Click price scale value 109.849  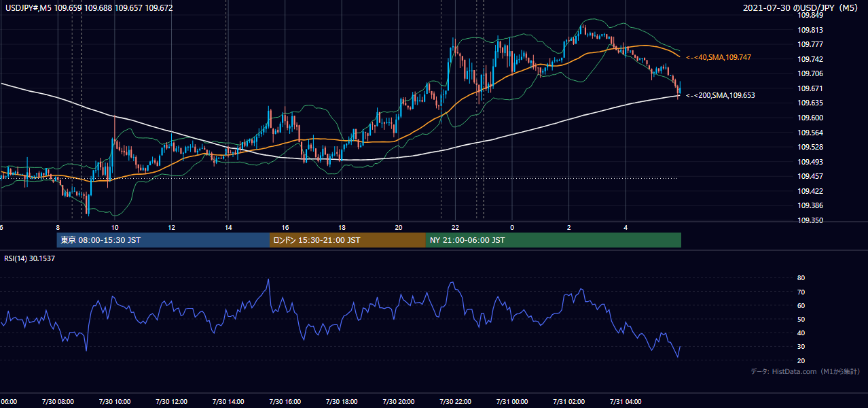pyautogui.click(x=810, y=15)
